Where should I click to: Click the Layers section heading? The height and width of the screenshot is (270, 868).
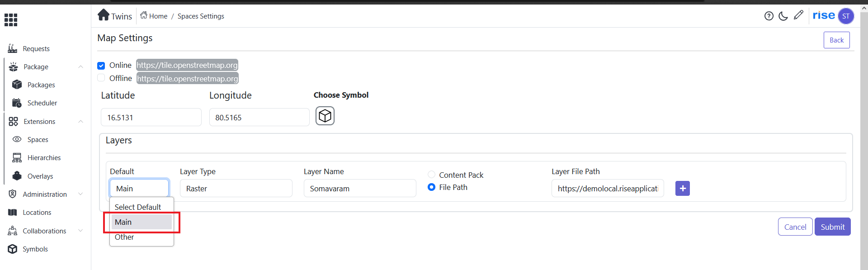coord(119,140)
